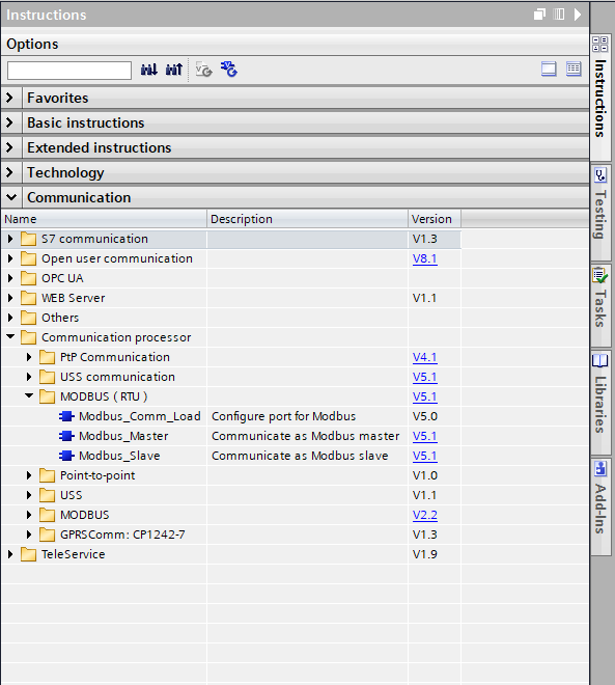Click the V4.1 version link for PtP Communication
Viewport: 615px width, 685px height.
point(425,357)
